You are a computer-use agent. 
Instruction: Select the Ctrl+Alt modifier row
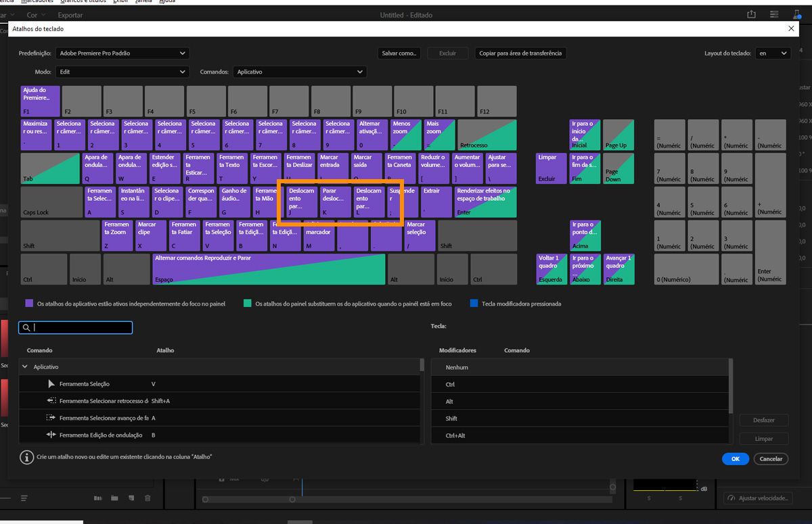(579, 435)
